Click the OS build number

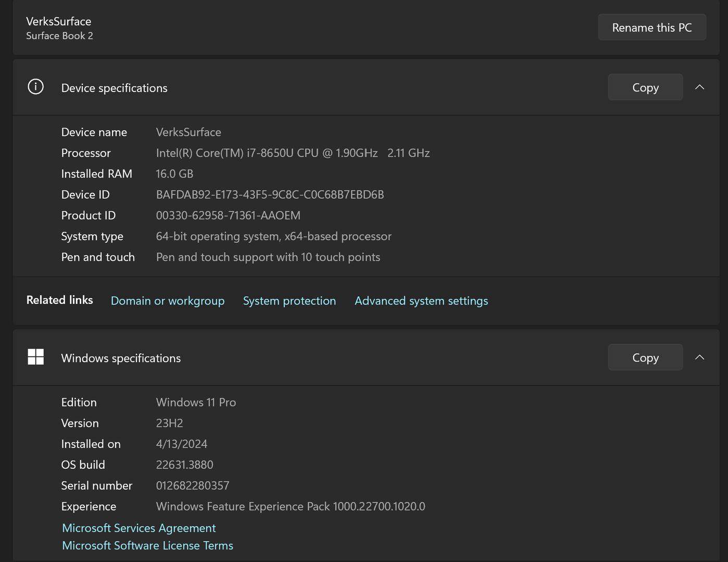tap(184, 465)
